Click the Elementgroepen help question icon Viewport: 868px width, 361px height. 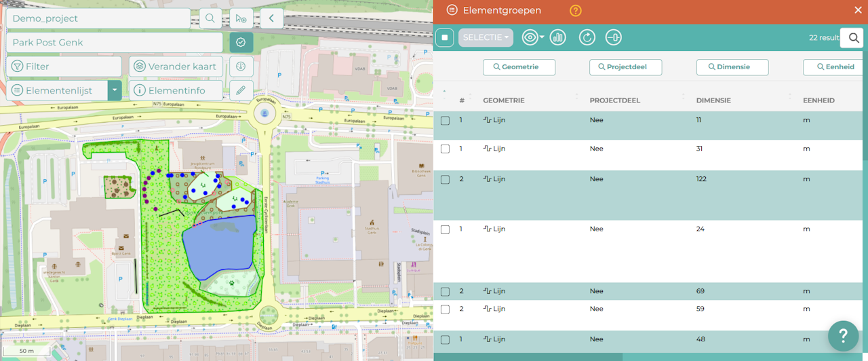pyautogui.click(x=576, y=10)
